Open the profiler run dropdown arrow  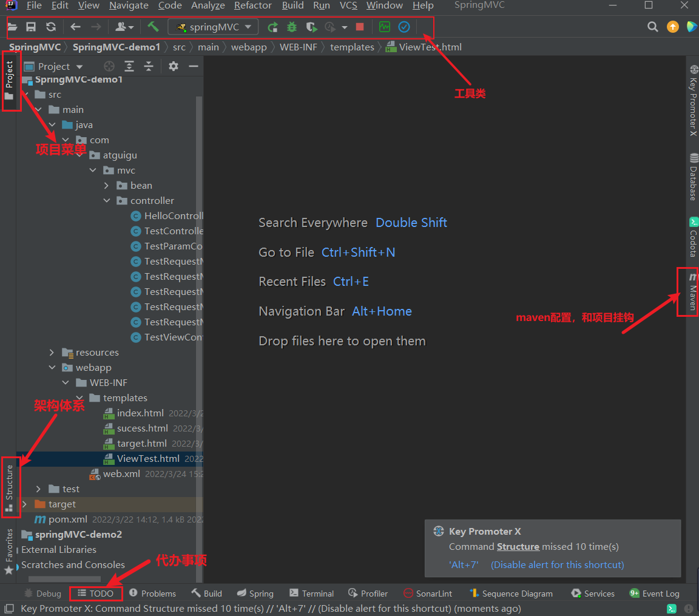click(x=345, y=27)
